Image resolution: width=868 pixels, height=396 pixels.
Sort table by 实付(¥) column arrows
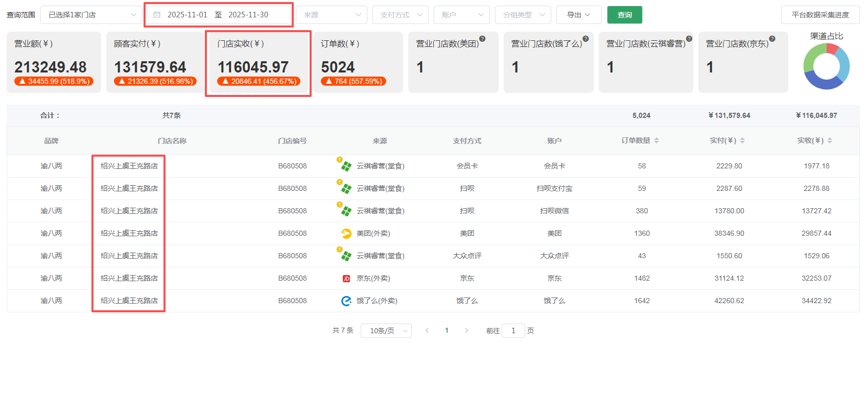click(742, 141)
